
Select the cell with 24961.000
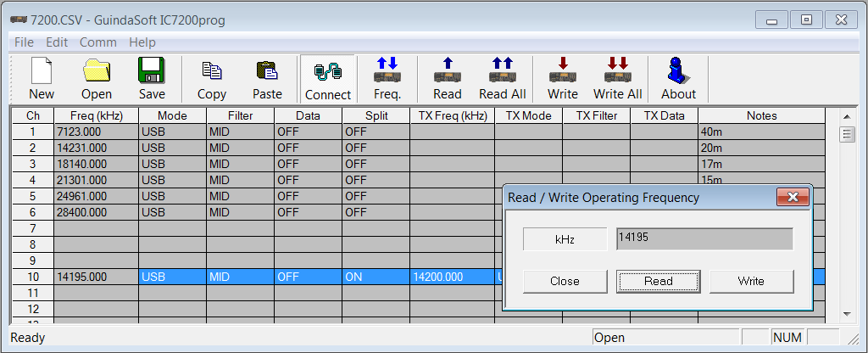click(97, 196)
